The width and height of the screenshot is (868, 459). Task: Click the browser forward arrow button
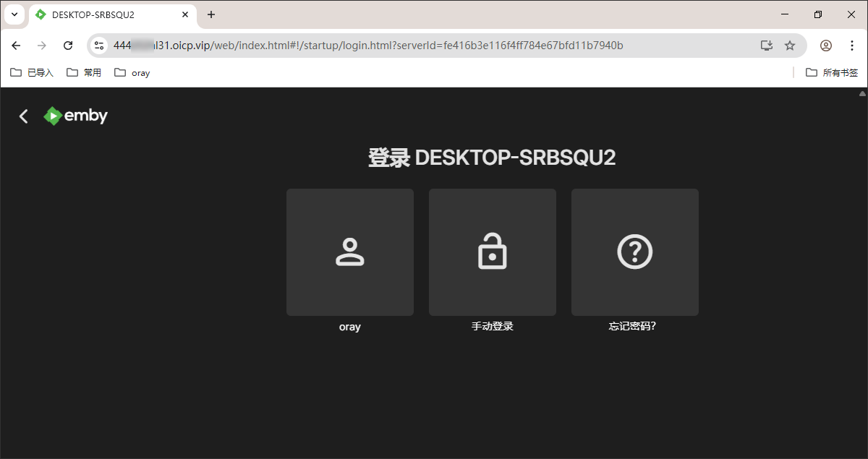(x=42, y=46)
